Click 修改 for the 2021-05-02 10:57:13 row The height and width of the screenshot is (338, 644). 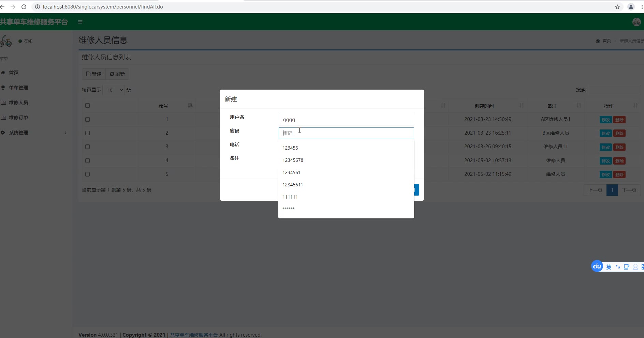tap(606, 161)
